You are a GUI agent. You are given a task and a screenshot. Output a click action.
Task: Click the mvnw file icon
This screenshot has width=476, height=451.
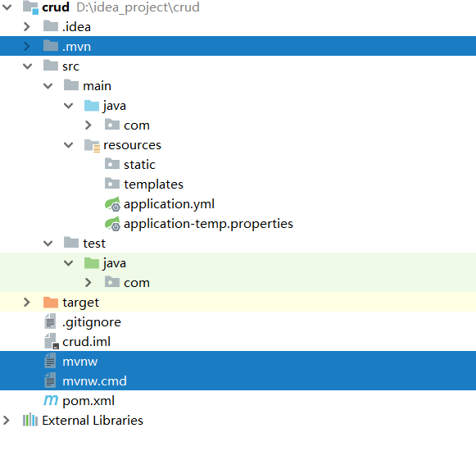(50, 361)
